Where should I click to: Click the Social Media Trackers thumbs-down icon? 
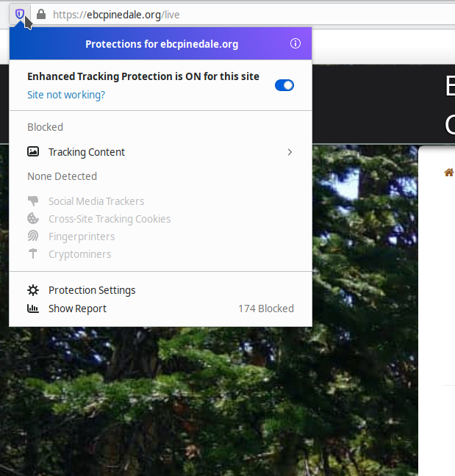pos(33,201)
